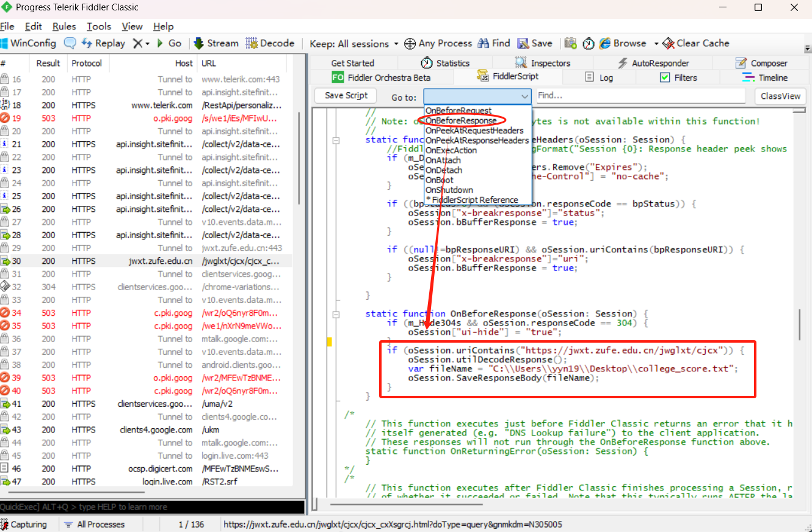Viewport: 812px width, 532px height.
Task: Select session 26 POST arrow icon
Action: tap(5, 209)
